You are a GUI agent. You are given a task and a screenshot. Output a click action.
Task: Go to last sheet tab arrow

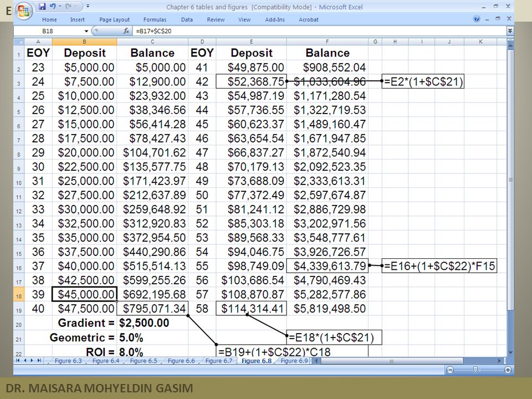[39, 361]
